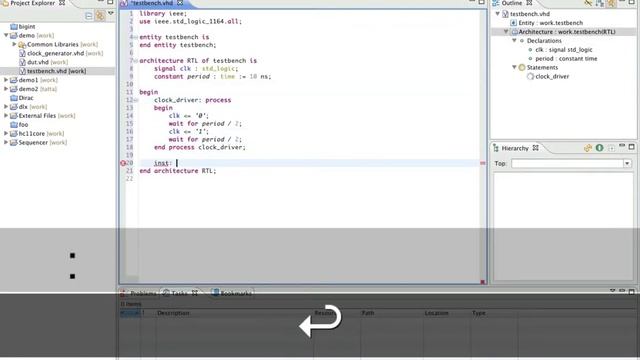Viewport: 640px width, 360px height.
Task: Click first Outline toolbar icon
Action: [x=588, y=3]
